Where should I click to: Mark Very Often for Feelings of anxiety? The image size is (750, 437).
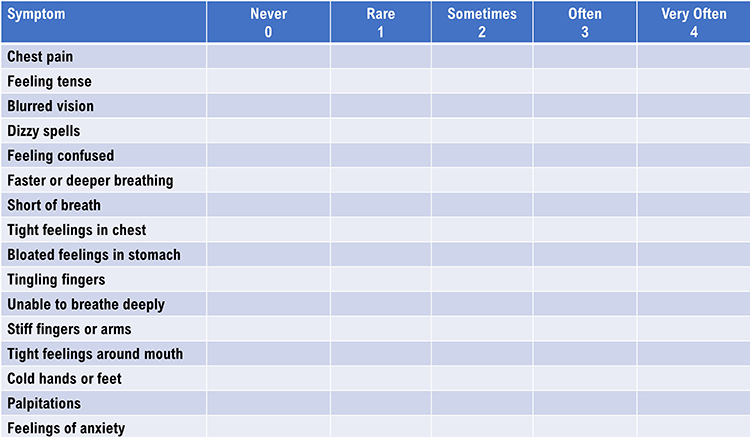click(x=693, y=428)
